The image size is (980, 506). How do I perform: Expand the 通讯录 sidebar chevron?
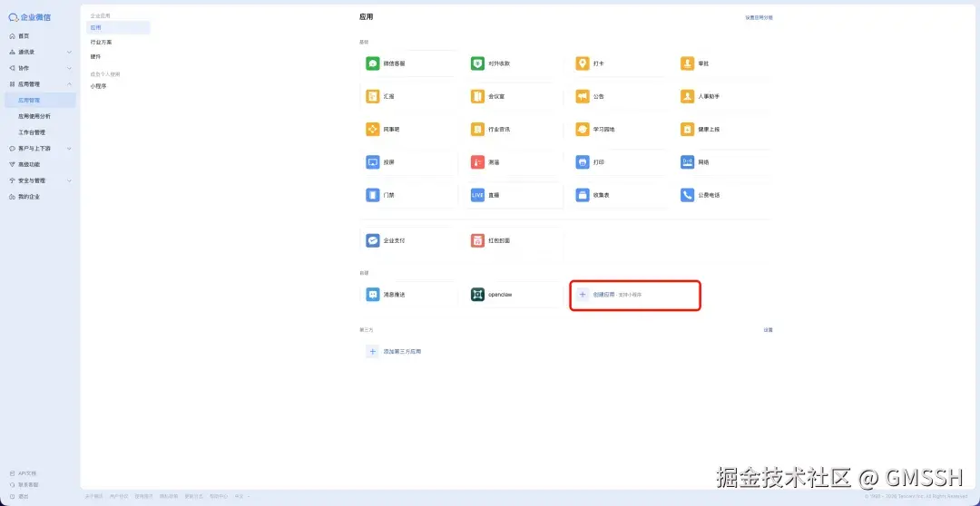tap(69, 52)
